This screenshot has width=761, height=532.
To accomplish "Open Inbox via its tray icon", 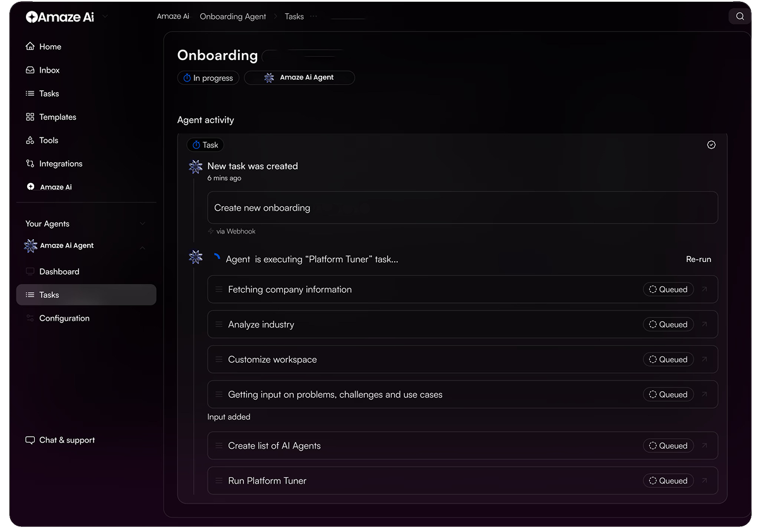I will (x=30, y=70).
